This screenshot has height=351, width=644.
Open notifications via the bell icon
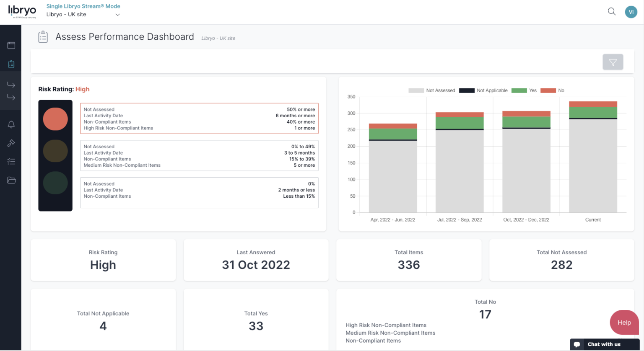click(11, 124)
